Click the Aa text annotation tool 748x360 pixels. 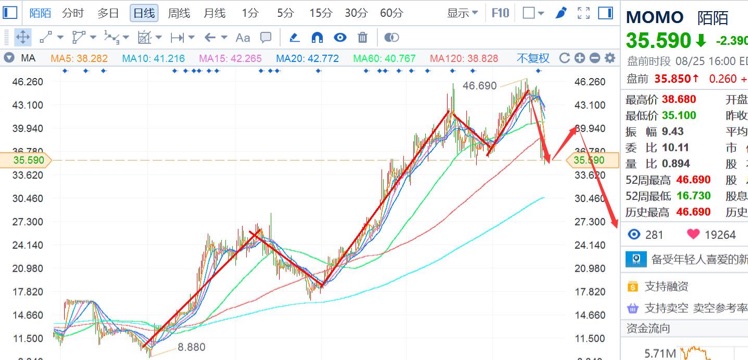(x=243, y=37)
